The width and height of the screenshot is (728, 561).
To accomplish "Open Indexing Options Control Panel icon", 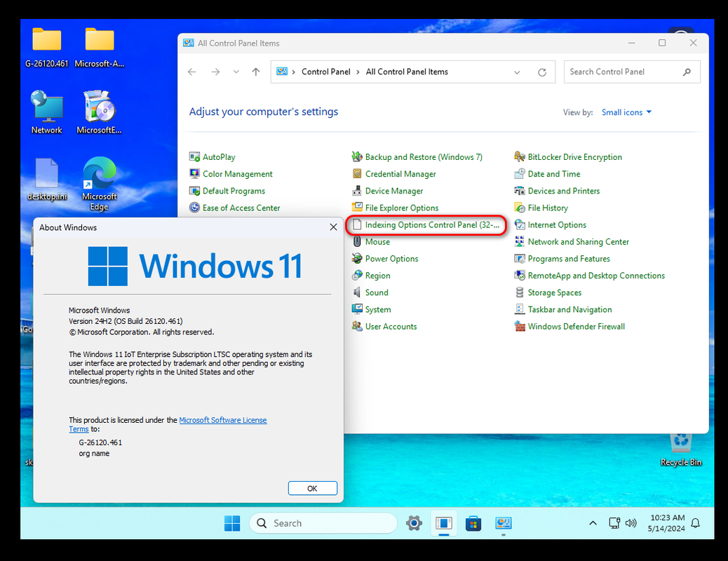I will 357,225.
